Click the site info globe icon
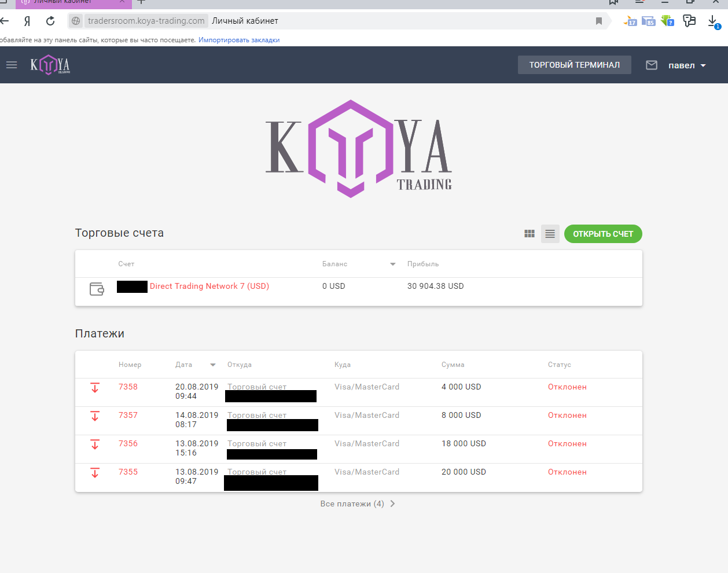 tap(76, 21)
